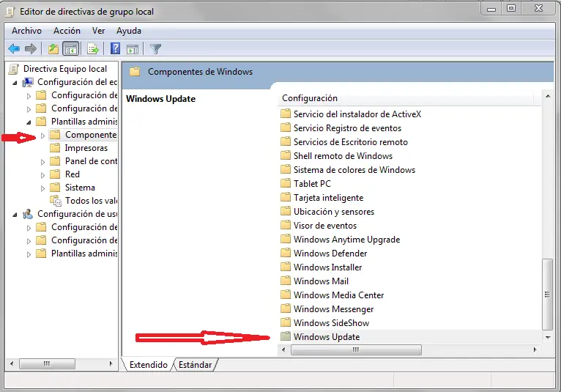Click the title bar app icon
This screenshot has height=392, width=561.
pyautogui.click(x=10, y=12)
